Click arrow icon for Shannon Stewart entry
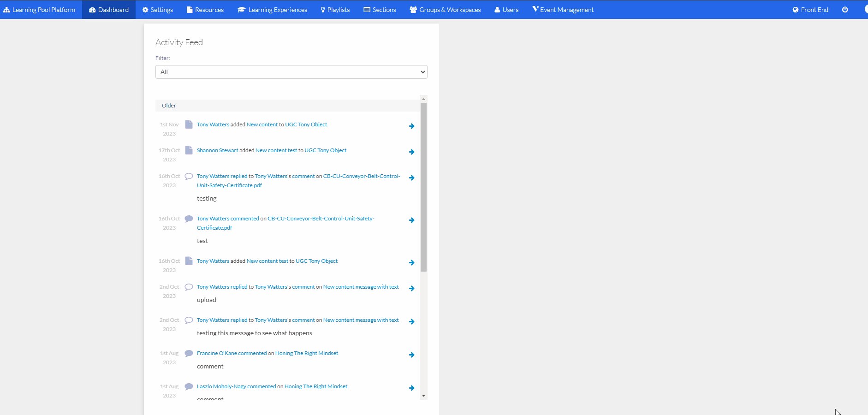The height and width of the screenshot is (415, 868). pyautogui.click(x=411, y=152)
